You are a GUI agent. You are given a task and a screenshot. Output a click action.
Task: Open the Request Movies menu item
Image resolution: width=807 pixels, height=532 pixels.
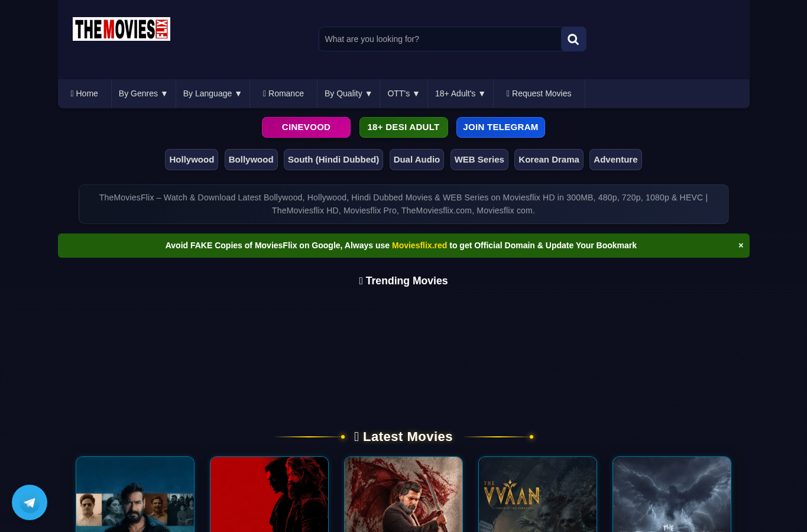(x=539, y=93)
